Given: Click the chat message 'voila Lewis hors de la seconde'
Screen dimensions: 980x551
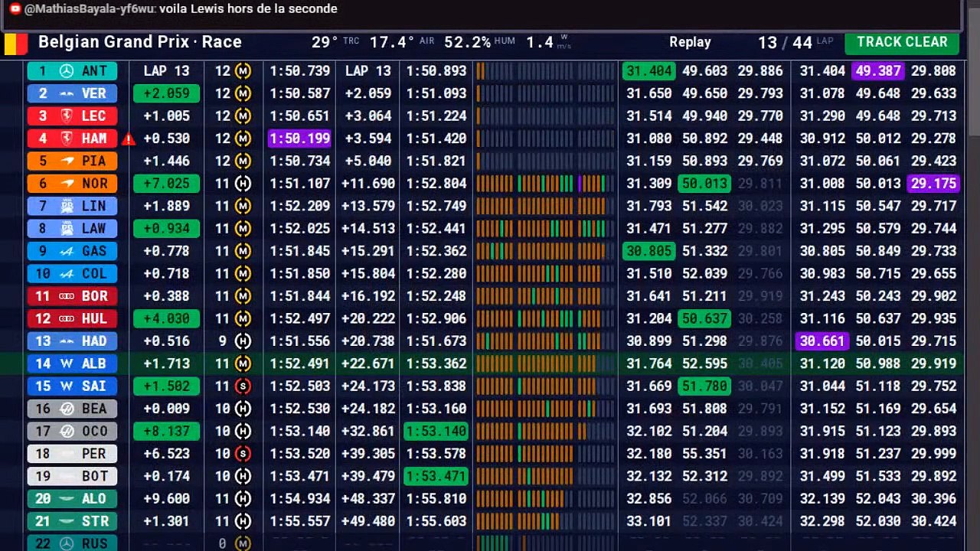Looking at the screenshot, I should pos(248,9).
